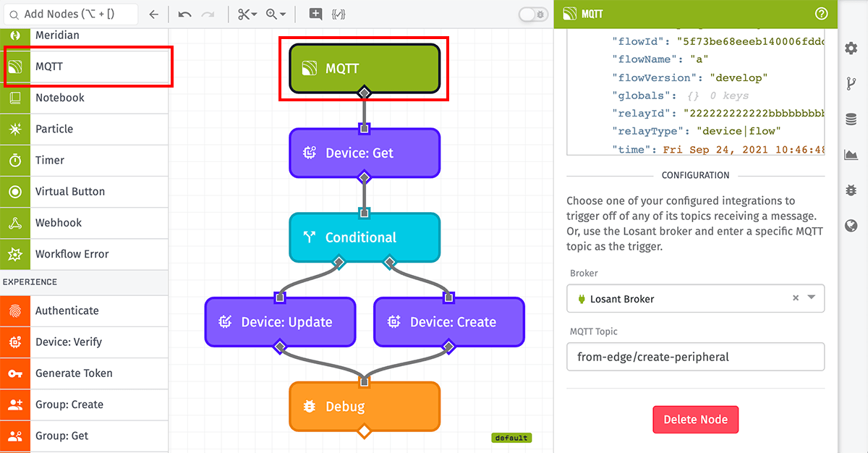
Task: Select the Device: Create canvas node
Action: pyautogui.click(x=449, y=322)
